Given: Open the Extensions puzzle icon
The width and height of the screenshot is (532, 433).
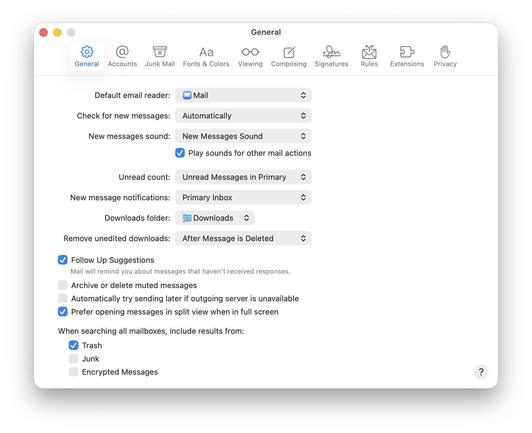Looking at the screenshot, I should click(x=407, y=52).
